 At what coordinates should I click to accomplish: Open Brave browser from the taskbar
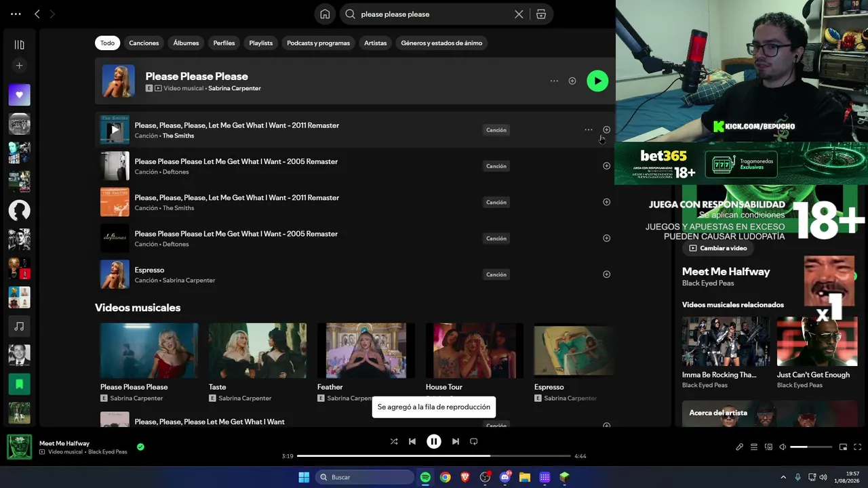click(x=465, y=477)
